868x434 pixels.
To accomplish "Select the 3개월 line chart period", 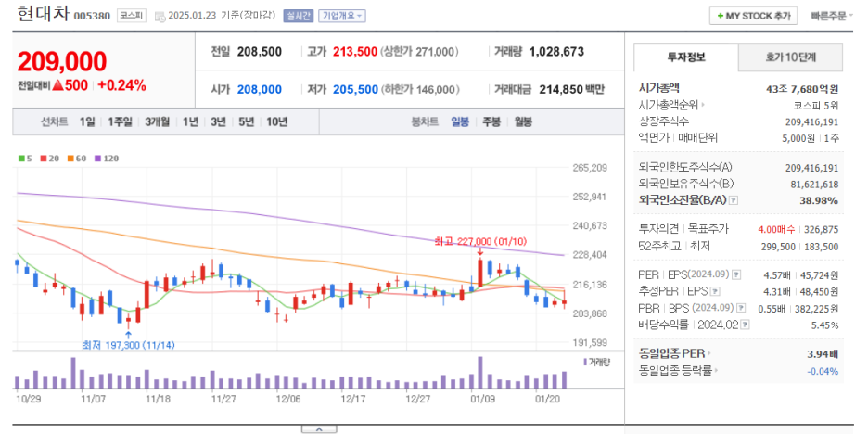I will pos(158,122).
